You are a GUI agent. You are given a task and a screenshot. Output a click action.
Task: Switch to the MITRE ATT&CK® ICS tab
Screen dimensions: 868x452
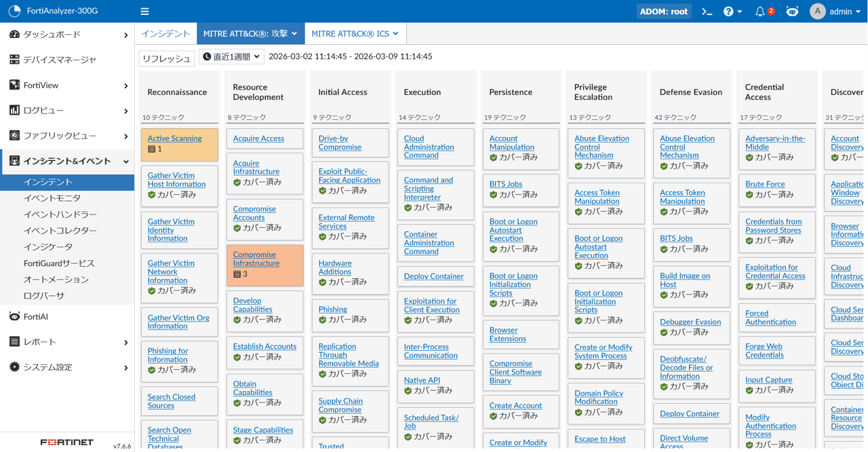pos(355,33)
